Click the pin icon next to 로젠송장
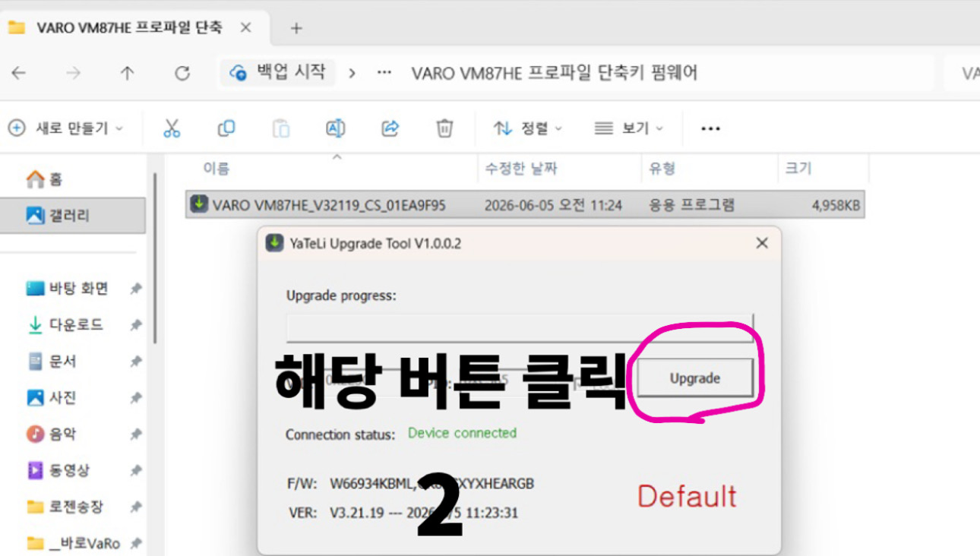This screenshot has width=980, height=556. [136, 507]
